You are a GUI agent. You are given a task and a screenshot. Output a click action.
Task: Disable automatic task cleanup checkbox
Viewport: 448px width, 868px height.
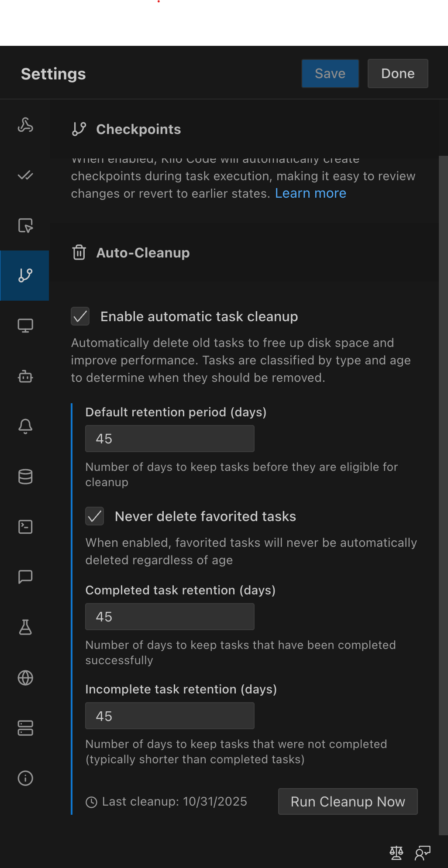point(80,316)
